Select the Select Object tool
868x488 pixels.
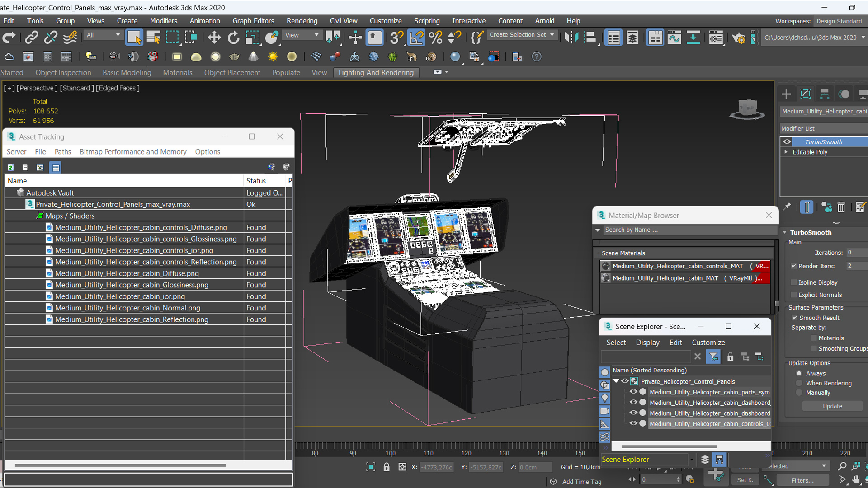[x=134, y=38]
